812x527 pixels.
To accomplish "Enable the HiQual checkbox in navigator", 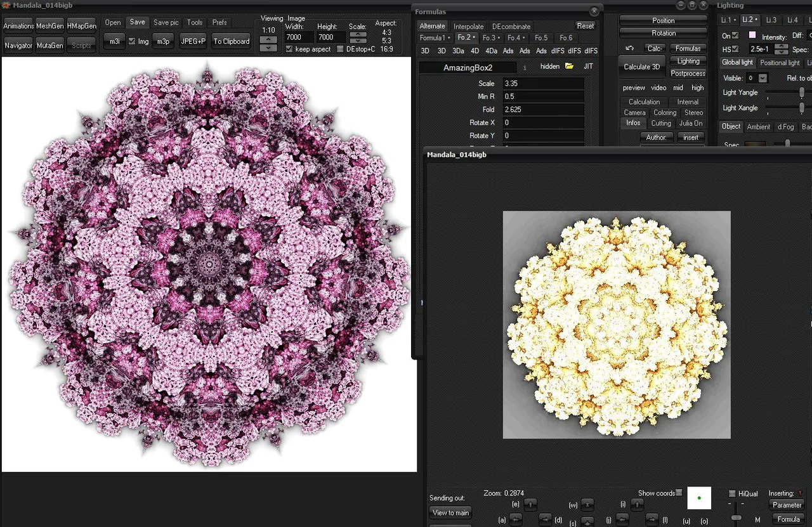I will pos(732,493).
